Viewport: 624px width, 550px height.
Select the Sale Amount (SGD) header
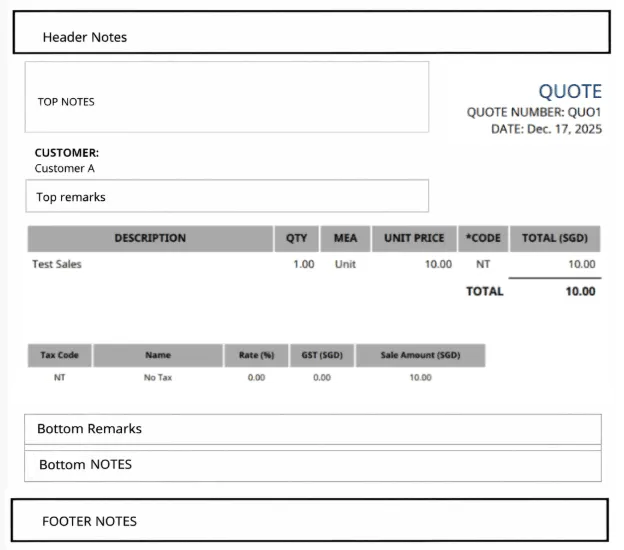click(420, 355)
